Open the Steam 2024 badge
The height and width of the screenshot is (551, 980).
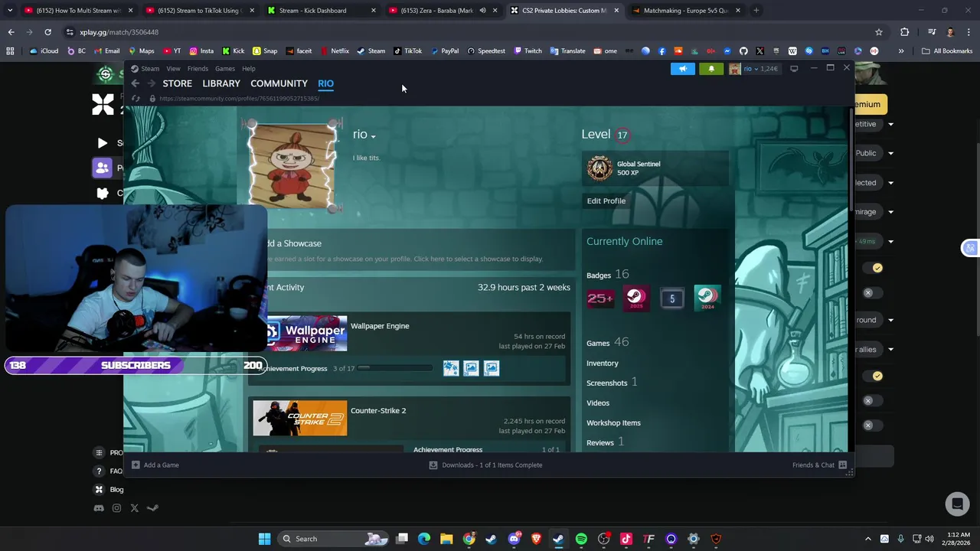point(707,298)
